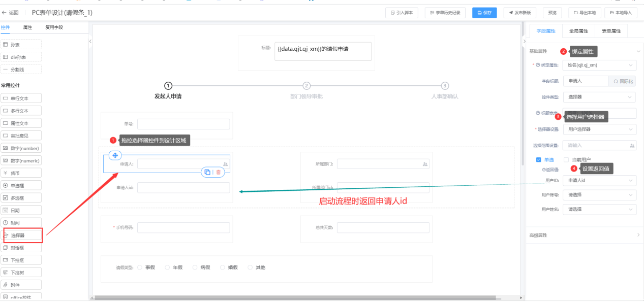Viewport: 644px width, 303px height.
Task: Click the 手机号码 input field
Action: (x=183, y=227)
